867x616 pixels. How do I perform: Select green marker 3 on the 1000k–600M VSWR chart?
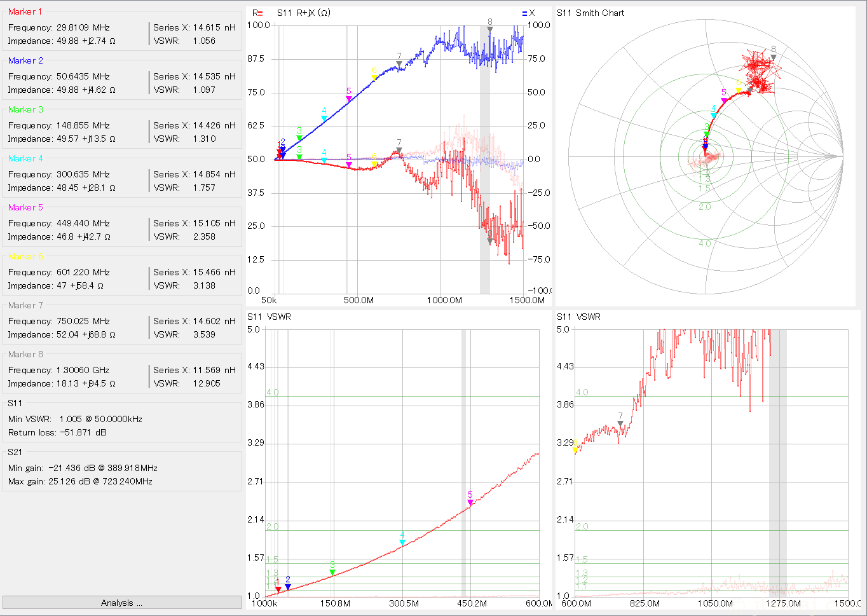[x=332, y=572]
